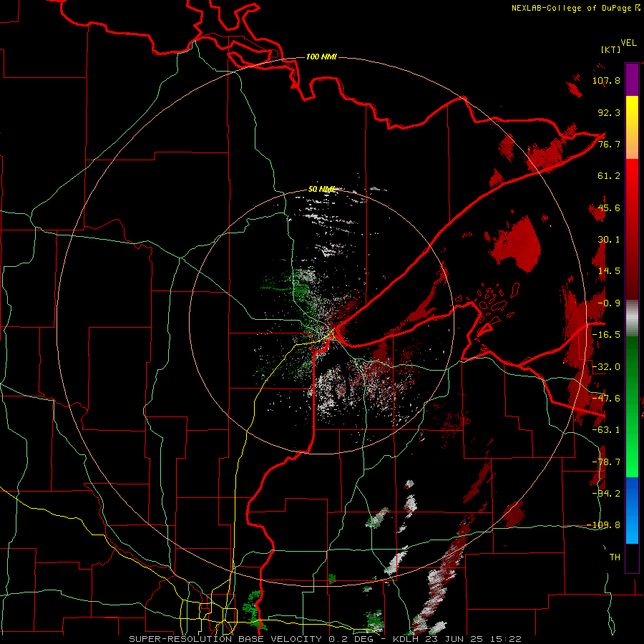Click the [KT] units label
The height and width of the screenshot is (644, 644).
coord(611,49)
